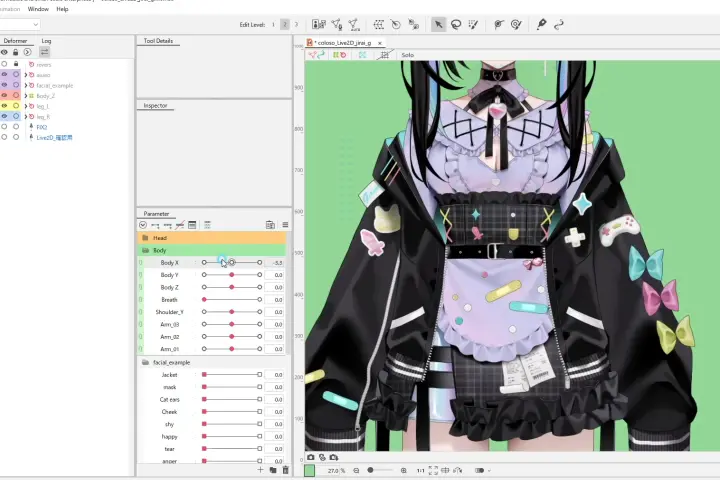Select the Live2D_確認用 tree item
The image size is (720, 480).
point(54,137)
